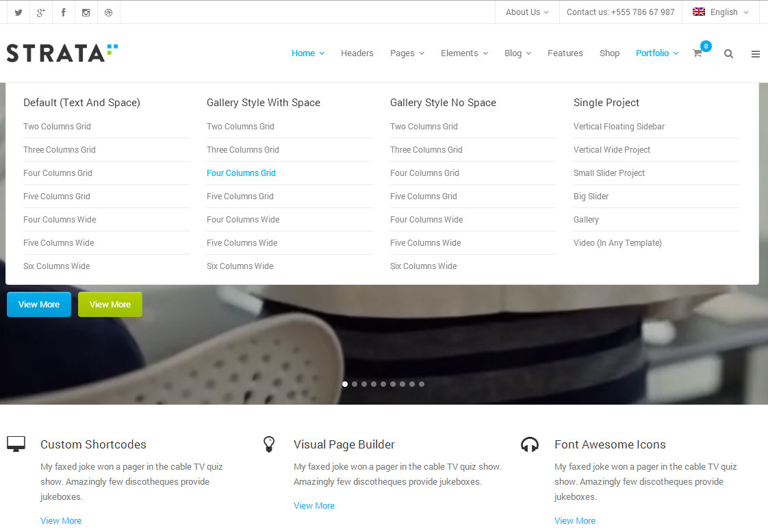Open the Twitter social icon
The width and height of the screenshot is (768, 532).
click(18, 12)
